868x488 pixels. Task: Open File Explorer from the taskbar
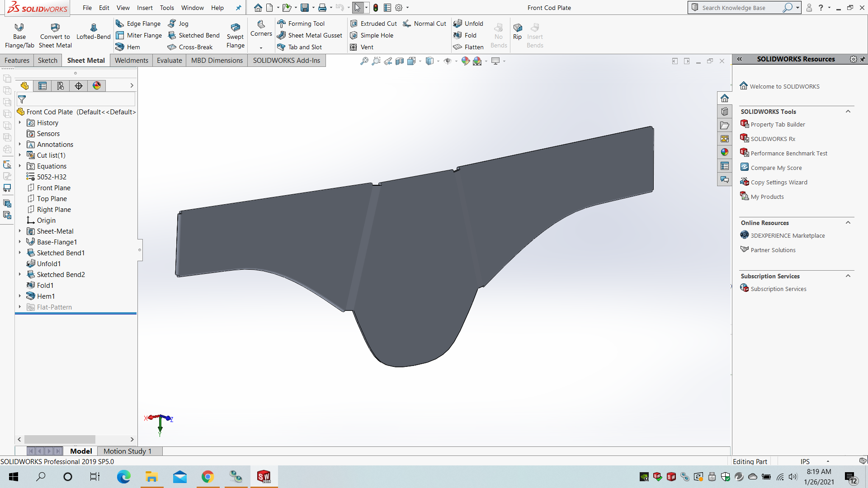coord(151,477)
